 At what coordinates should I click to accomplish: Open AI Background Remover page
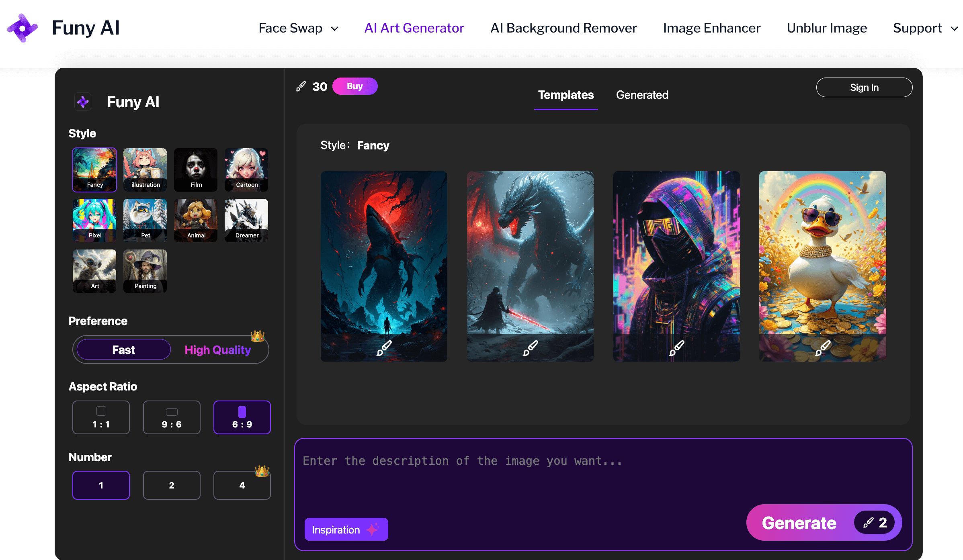pos(563,28)
